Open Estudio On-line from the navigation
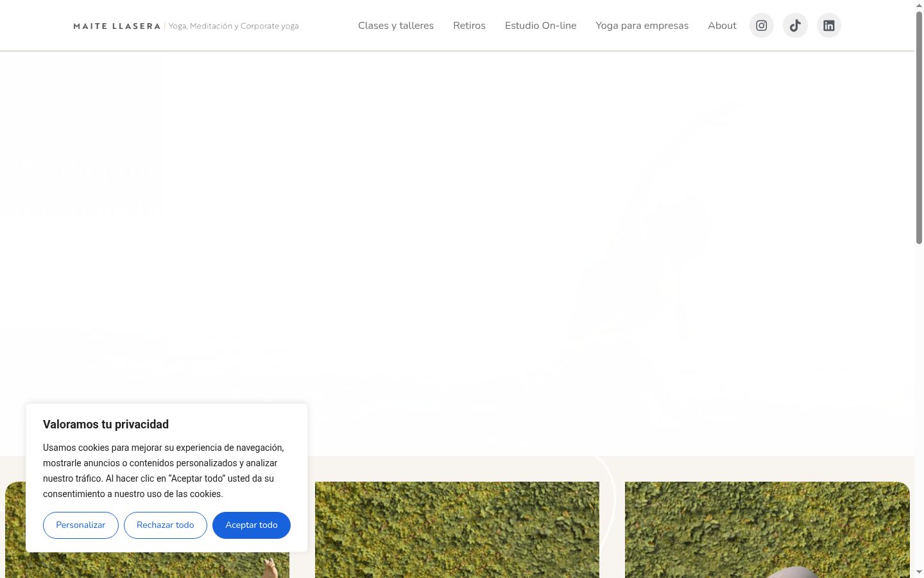Image resolution: width=924 pixels, height=578 pixels. pos(541,26)
